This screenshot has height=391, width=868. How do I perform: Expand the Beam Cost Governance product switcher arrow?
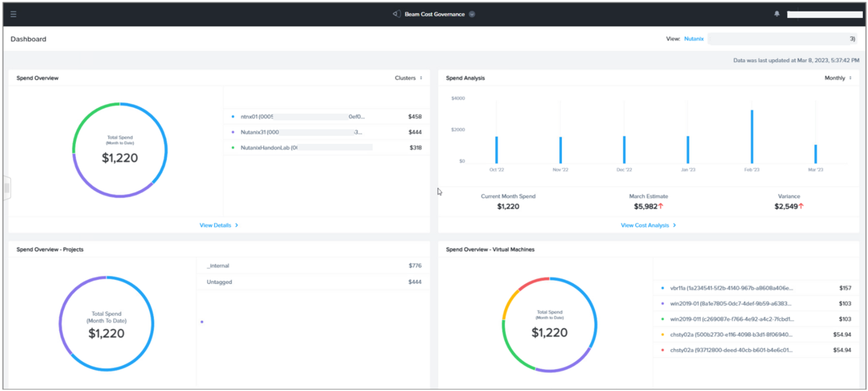pyautogui.click(x=472, y=14)
